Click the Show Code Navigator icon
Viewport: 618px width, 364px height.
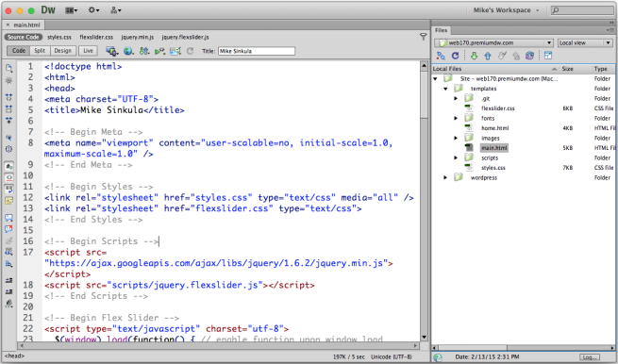(8, 81)
